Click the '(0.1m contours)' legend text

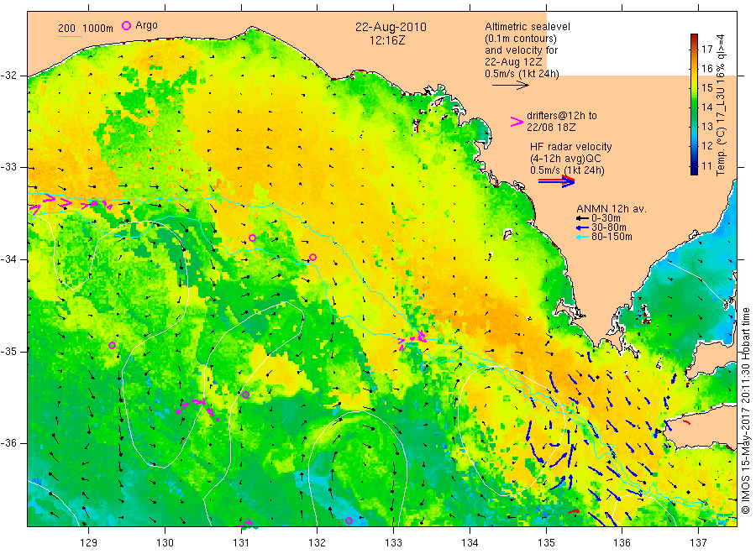(x=521, y=39)
